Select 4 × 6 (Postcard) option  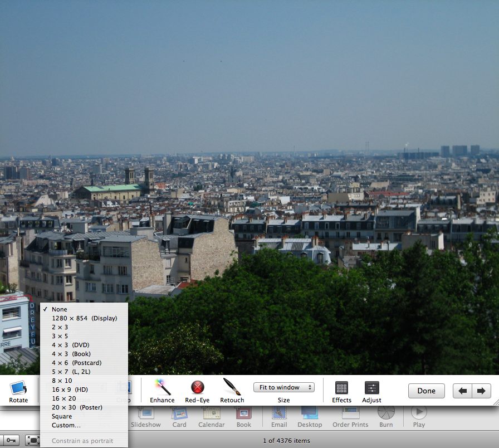pos(84,363)
